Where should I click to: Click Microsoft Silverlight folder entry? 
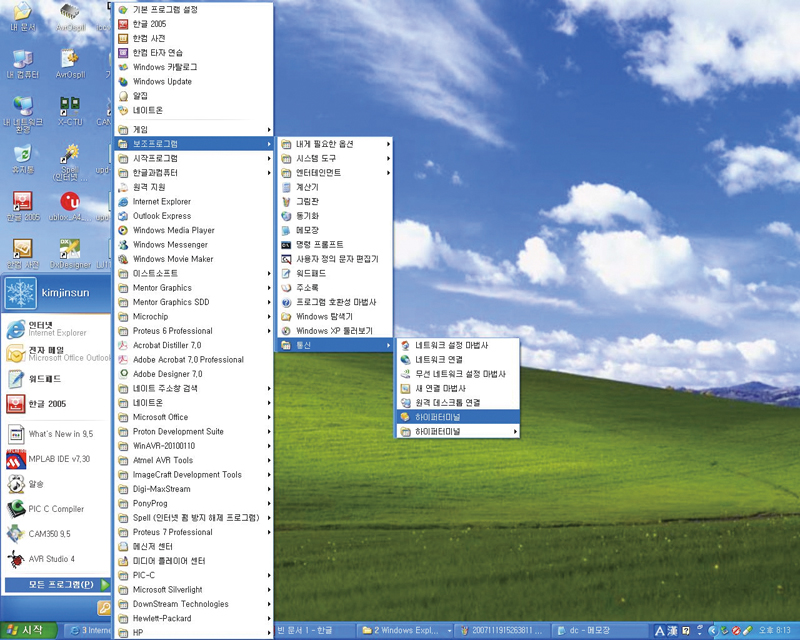(x=194, y=589)
